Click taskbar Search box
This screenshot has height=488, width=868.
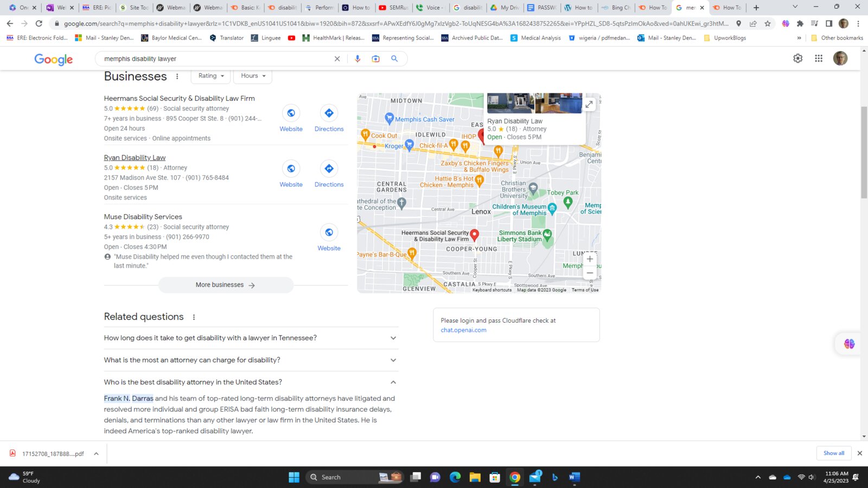[354, 477]
